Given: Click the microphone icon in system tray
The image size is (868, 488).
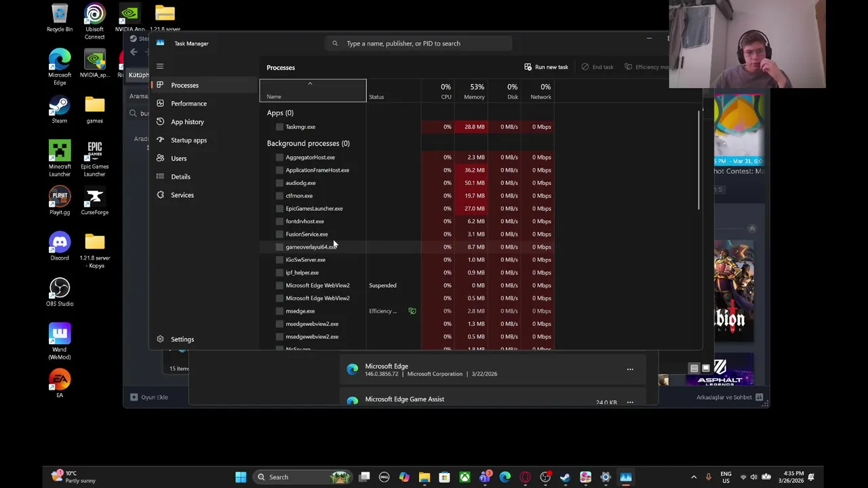Looking at the screenshot, I should point(709,477).
